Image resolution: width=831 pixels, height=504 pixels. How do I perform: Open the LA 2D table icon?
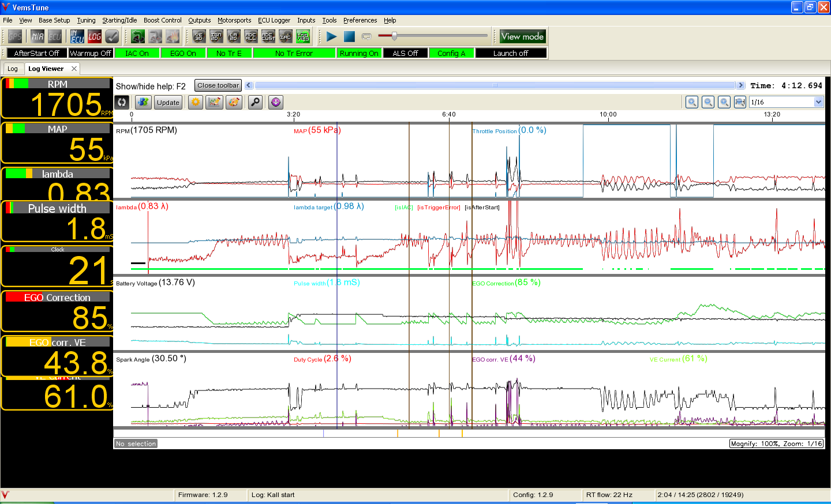[234, 37]
